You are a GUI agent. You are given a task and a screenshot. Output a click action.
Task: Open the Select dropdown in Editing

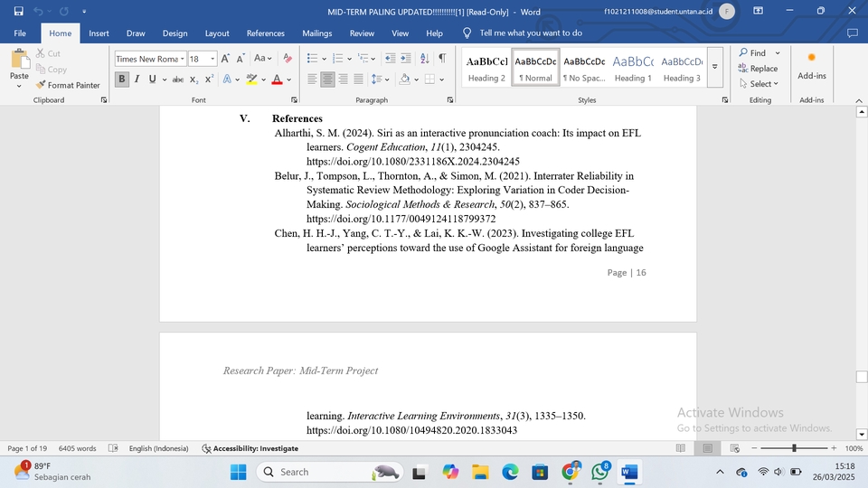(x=759, y=83)
